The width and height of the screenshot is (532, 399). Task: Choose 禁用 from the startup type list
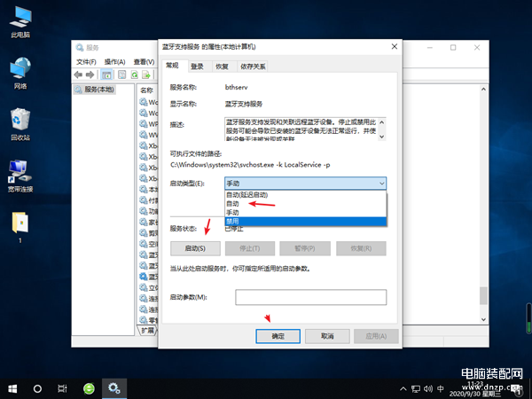[x=305, y=221]
